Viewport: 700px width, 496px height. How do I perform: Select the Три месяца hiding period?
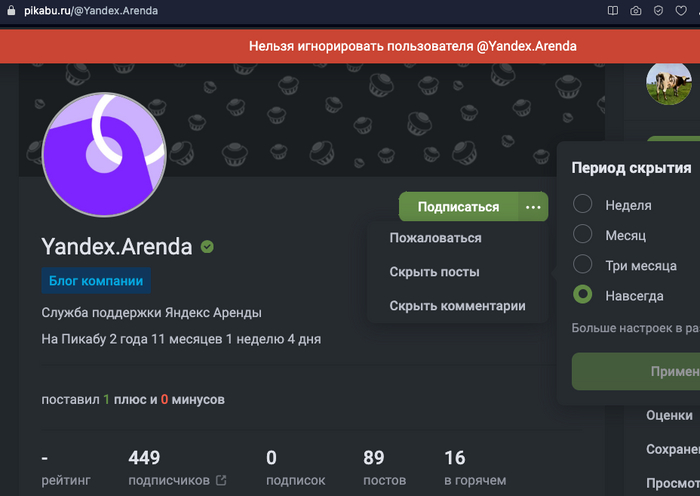pos(583,264)
